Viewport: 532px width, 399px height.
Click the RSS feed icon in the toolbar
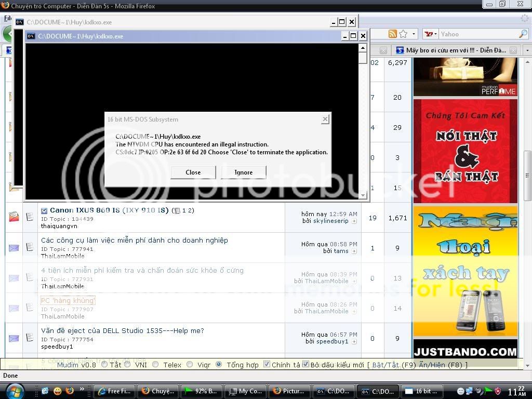point(393,34)
